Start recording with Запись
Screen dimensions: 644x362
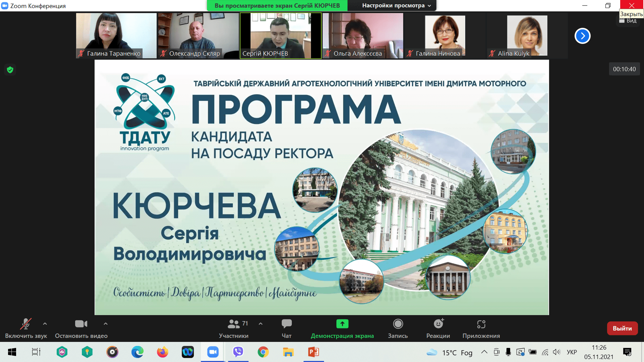(x=398, y=328)
